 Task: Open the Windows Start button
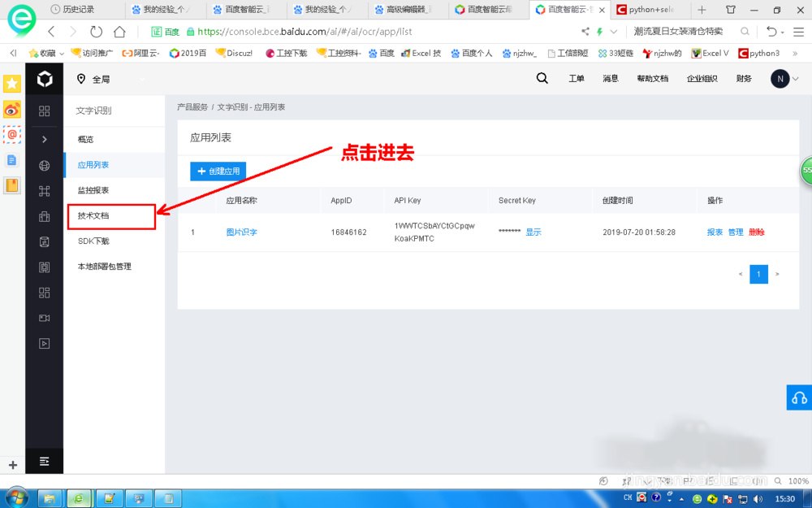15,498
